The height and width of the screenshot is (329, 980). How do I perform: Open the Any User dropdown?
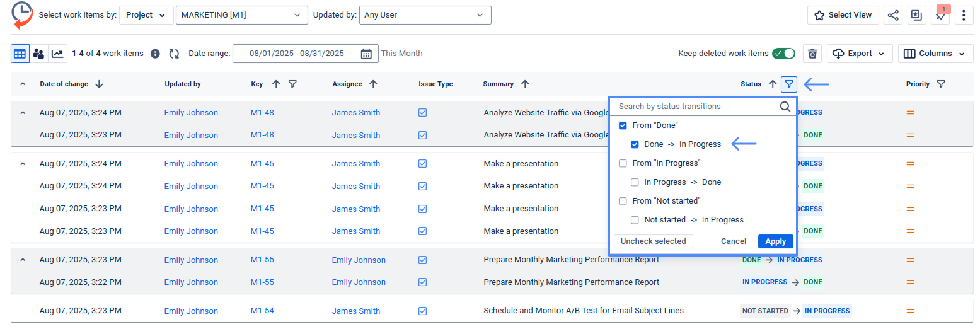point(424,15)
